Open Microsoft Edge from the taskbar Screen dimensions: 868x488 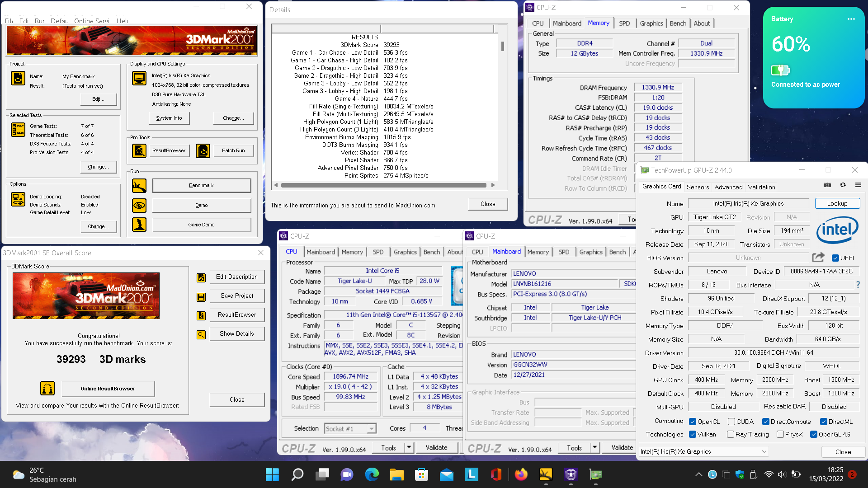pos(372,474)
